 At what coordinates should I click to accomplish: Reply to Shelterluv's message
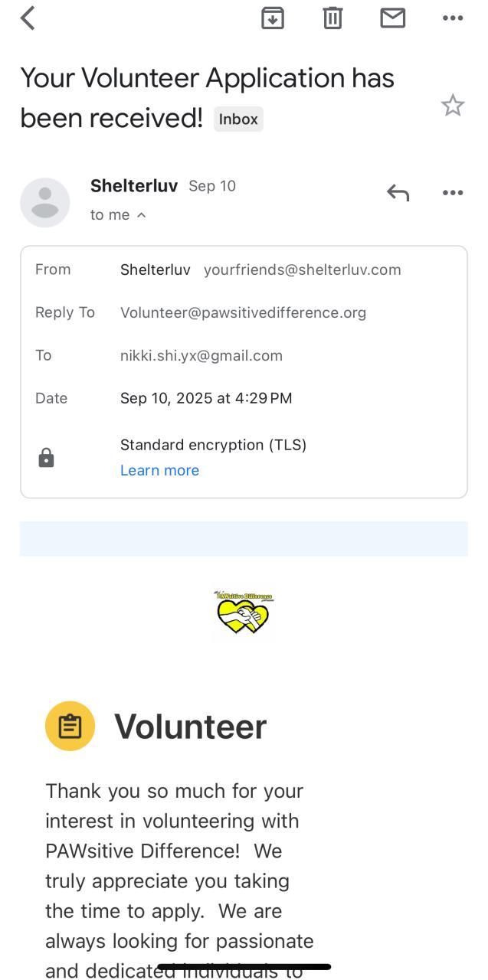(x=398, y=193)
